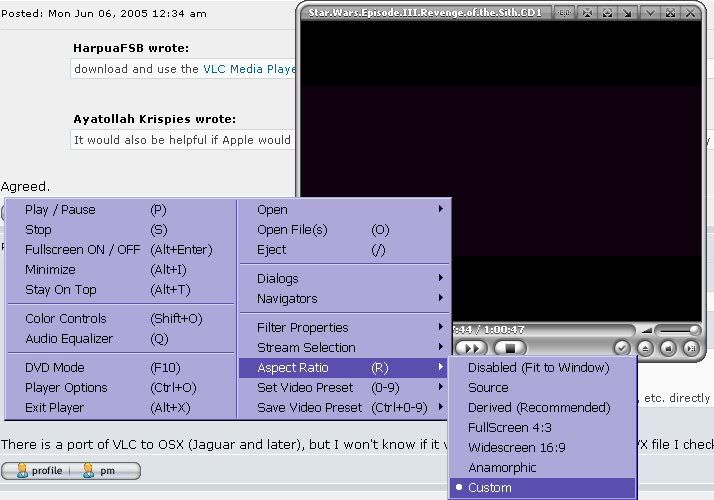Open Color Controls from the menu
714x500 pixels.
click(121, 318)
